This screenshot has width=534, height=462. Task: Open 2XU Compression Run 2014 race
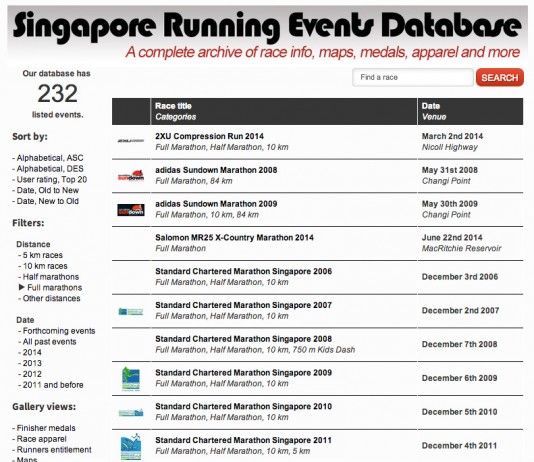pos(209,136)
